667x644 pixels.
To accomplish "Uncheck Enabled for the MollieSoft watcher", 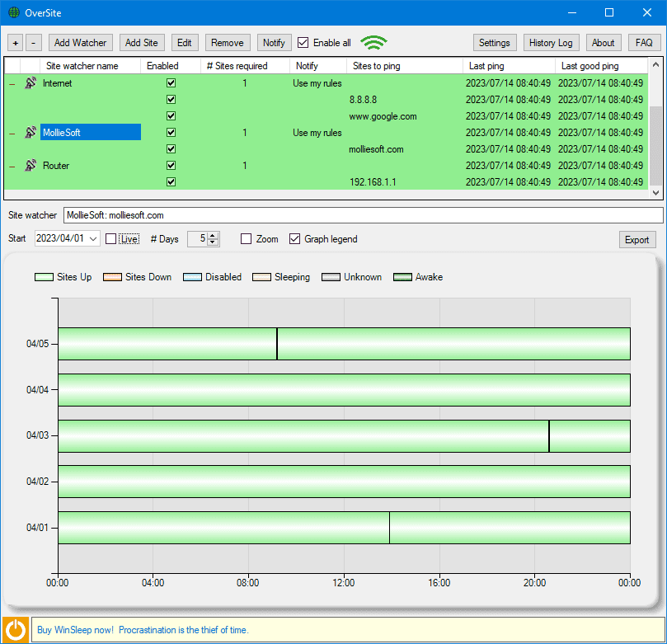I will [171, 132].
